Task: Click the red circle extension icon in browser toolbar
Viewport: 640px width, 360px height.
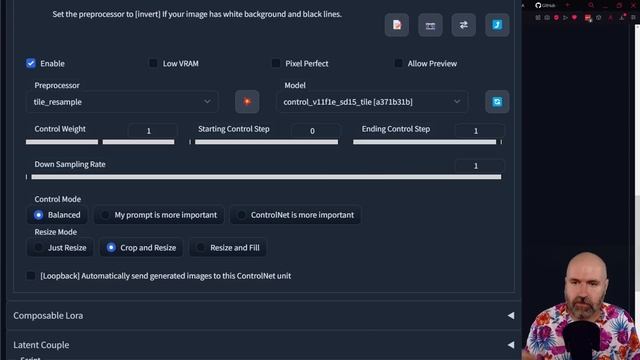Action: [x=556, y=18]
